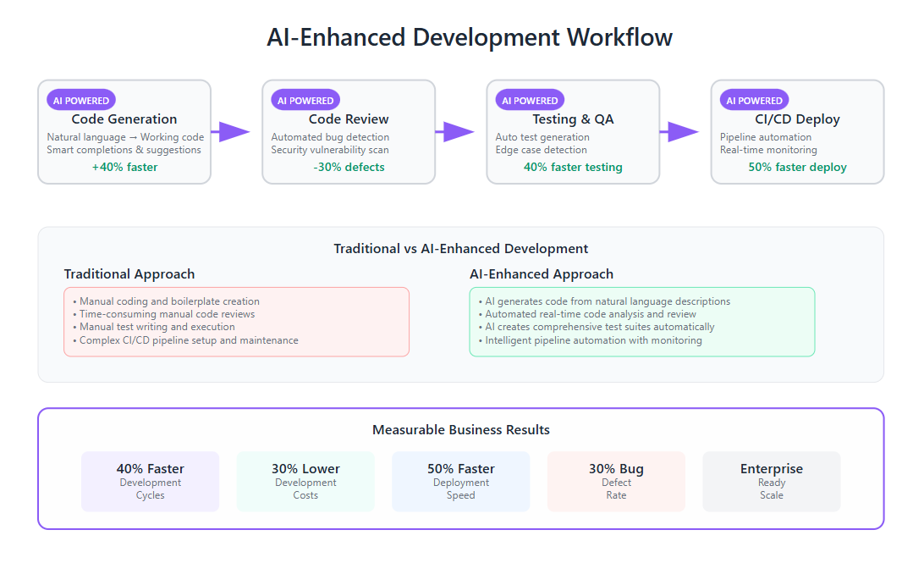This screenshot has width=924, height=574.
Task: Click the '+40% faster' metric text
Action: [x=124, y=167]
